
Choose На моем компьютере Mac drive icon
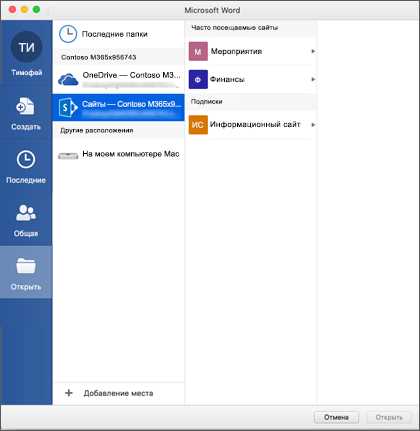tap(68, 156)
